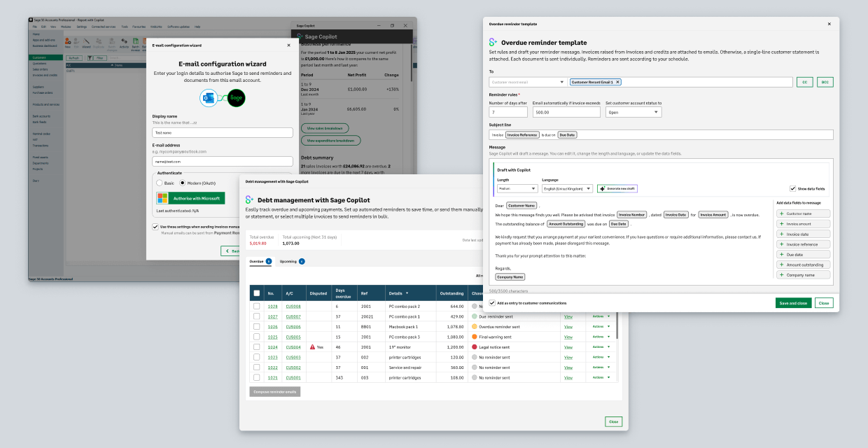
Task: Close the Overdue reminder template with the X
Action: click(829, 24)
